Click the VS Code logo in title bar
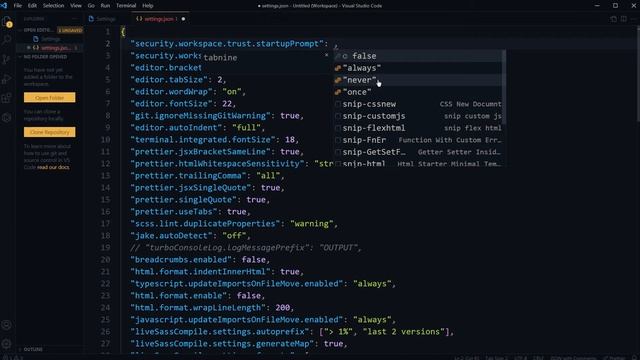Image resolution: width=640 pixels, height=360 pixels. [4, 6]
